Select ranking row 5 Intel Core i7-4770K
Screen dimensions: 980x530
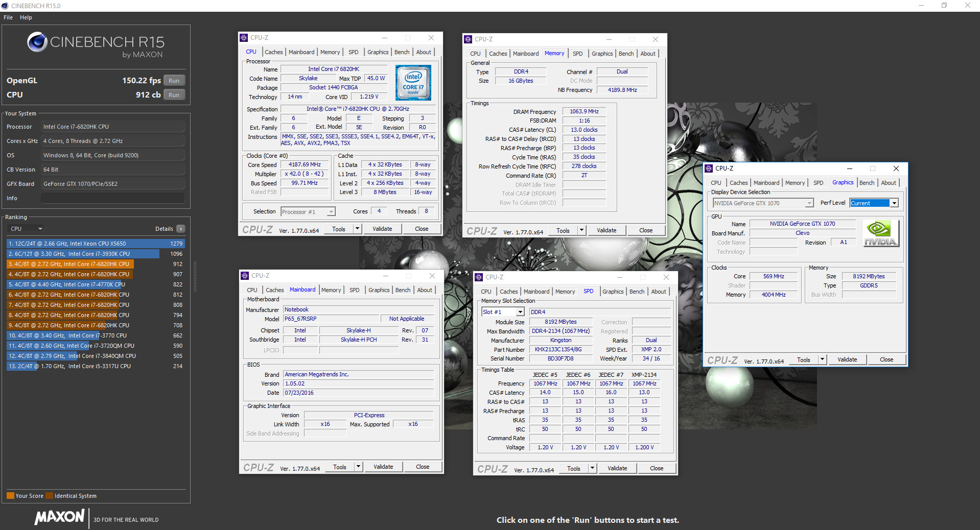point(96,284)
